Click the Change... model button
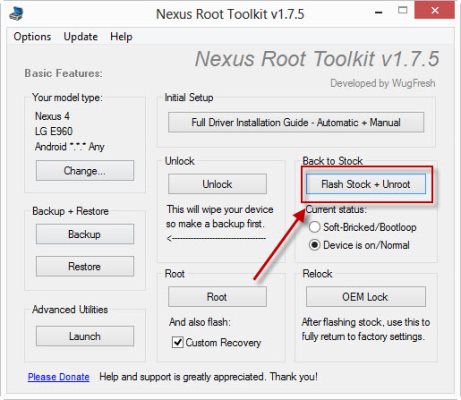This screenshot has width=461, height=400. [85, 171]
